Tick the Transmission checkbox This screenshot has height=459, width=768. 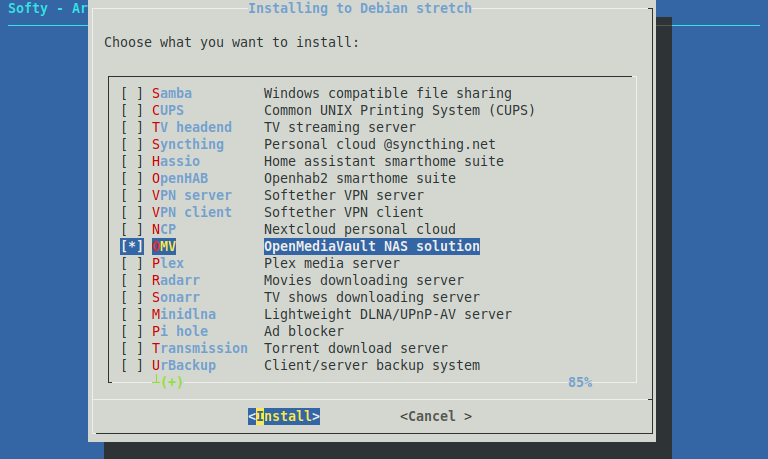click(x=132, y=348)
